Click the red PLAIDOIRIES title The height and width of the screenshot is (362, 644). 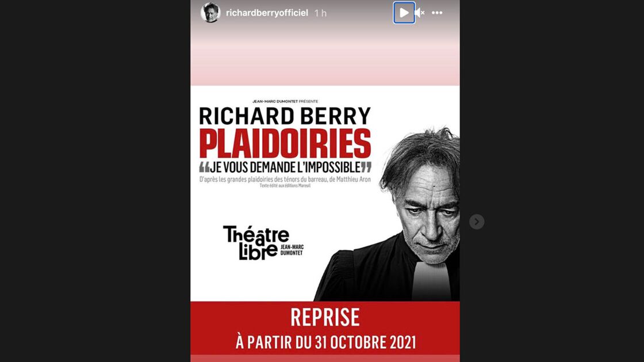coord(285,143)
